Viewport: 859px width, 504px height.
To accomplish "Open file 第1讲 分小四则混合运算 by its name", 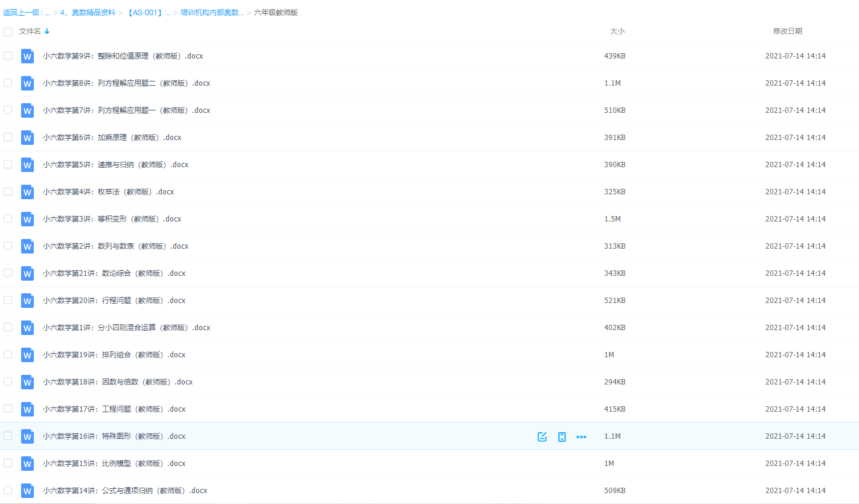I will click(x=126, y=328).
